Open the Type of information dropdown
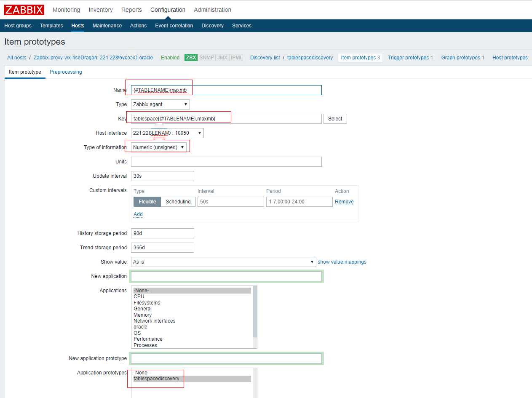Image resolution: width=532 pixels, height=398 pixels. [x=159, y=147]
